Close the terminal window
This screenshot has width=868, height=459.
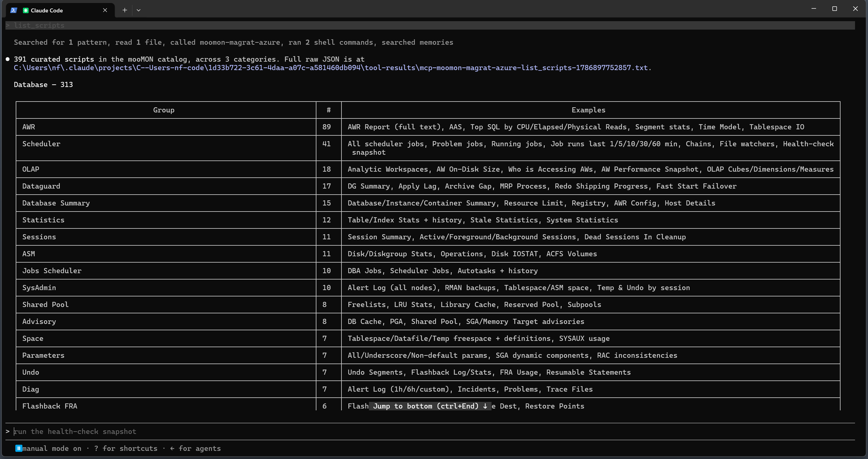pos(855,9)
